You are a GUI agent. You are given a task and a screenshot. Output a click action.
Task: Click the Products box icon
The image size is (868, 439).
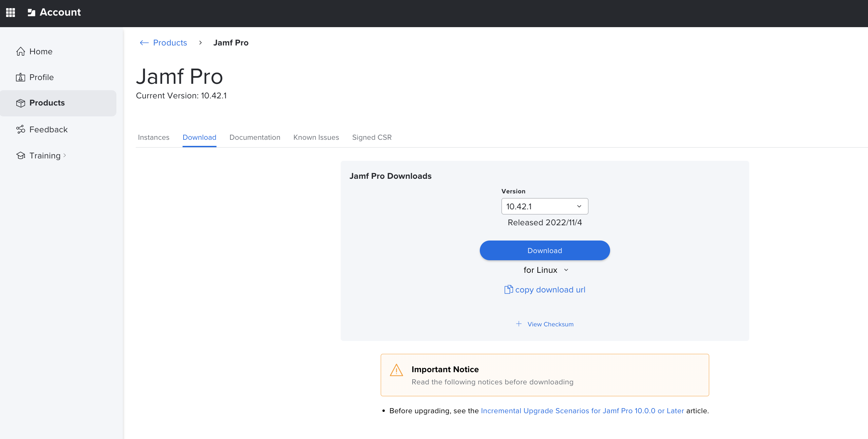21,103
